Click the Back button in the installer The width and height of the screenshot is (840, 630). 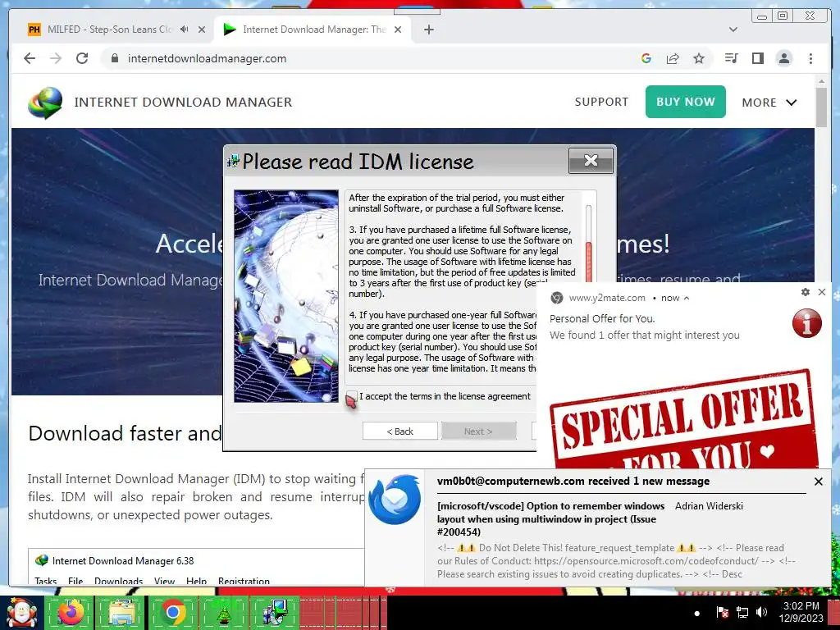click(400, 431)
